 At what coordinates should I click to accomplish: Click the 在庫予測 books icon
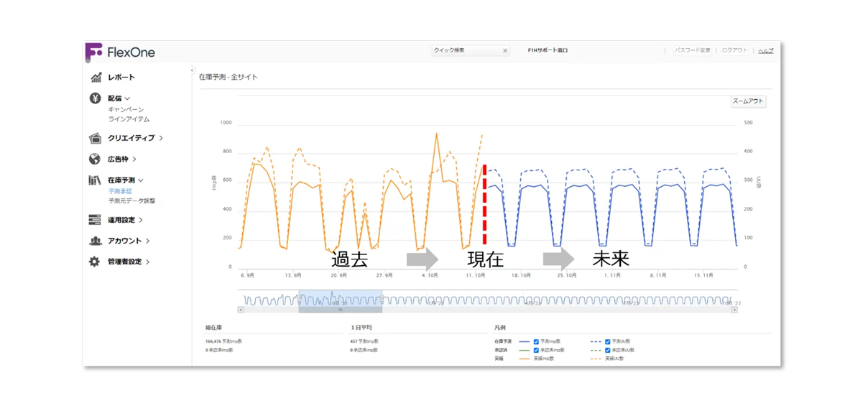[95, 180]
